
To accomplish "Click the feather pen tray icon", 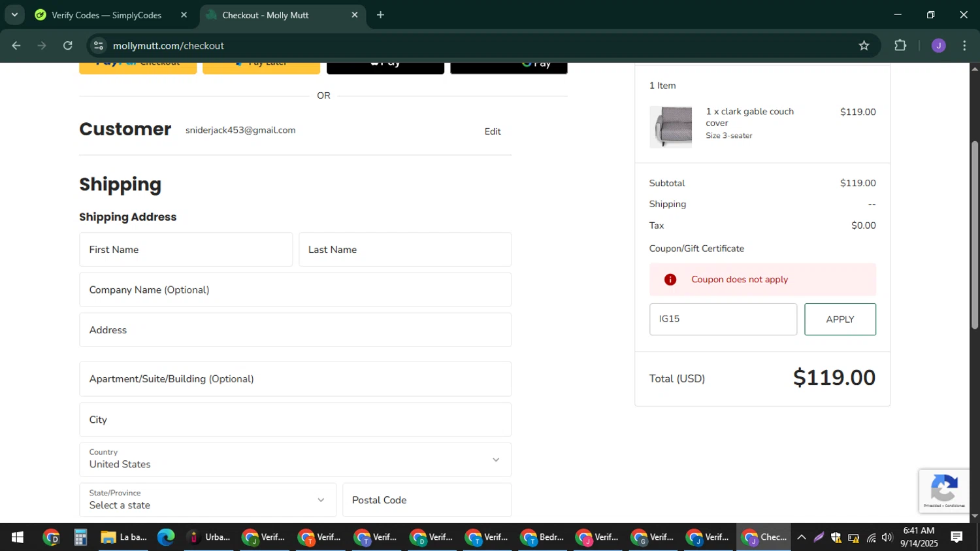I will [x=819, y=537].
